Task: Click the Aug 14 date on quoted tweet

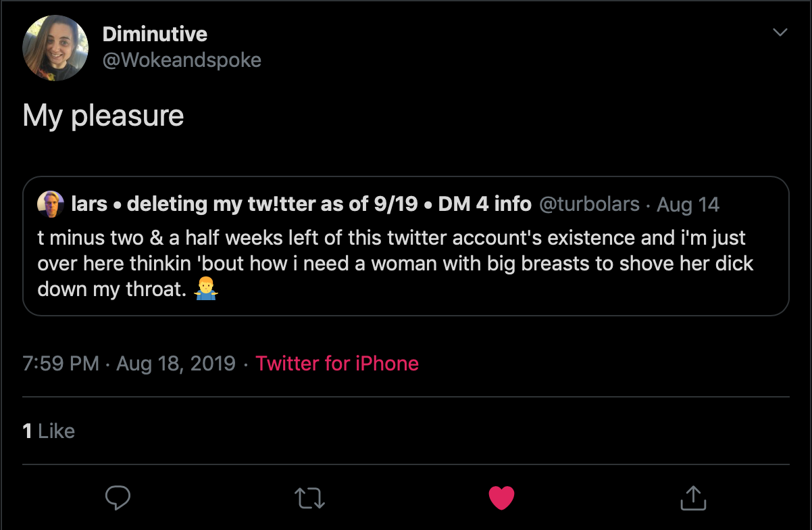Action: coord(688,204)
